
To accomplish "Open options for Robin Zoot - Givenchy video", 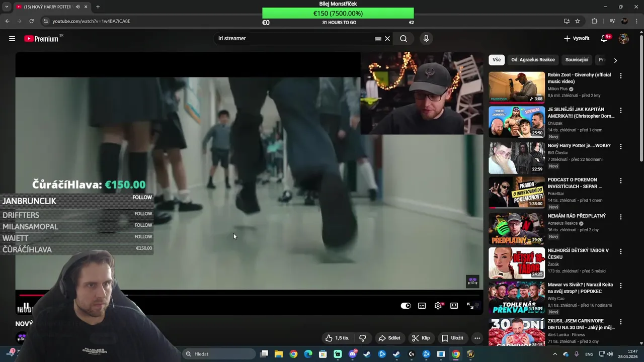I will (620, 76).
